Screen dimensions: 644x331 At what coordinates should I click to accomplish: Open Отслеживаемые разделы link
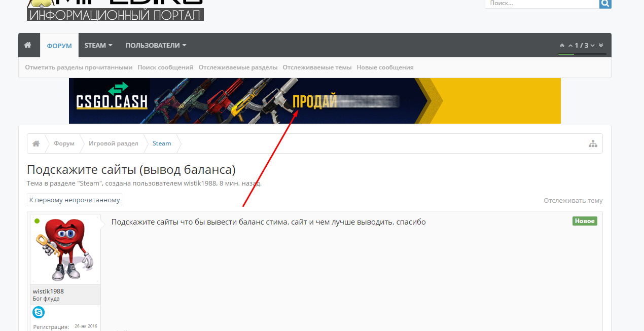(x=238, y=67)
